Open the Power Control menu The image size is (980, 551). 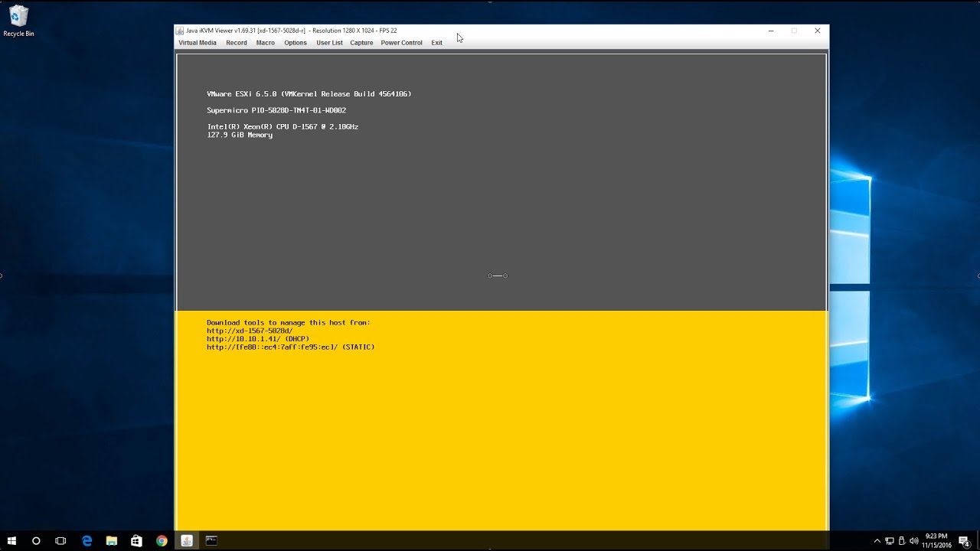coord(401,43)
